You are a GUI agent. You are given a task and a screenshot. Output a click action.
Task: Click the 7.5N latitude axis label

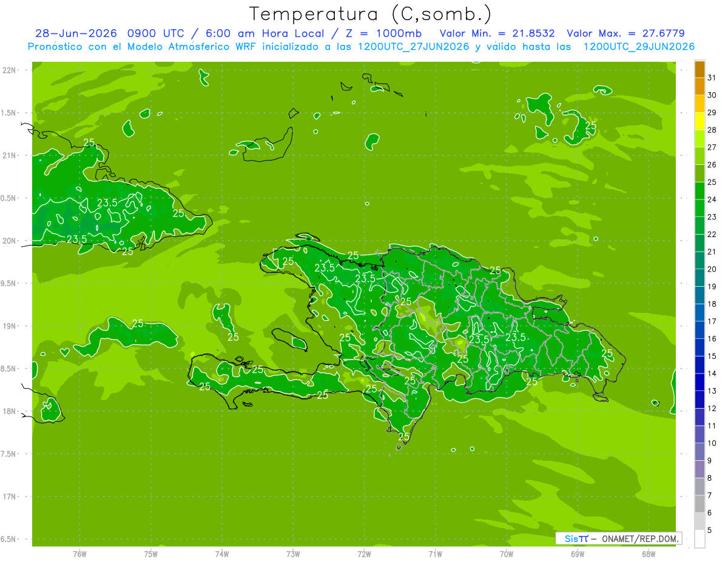click(x=8, y=454)
